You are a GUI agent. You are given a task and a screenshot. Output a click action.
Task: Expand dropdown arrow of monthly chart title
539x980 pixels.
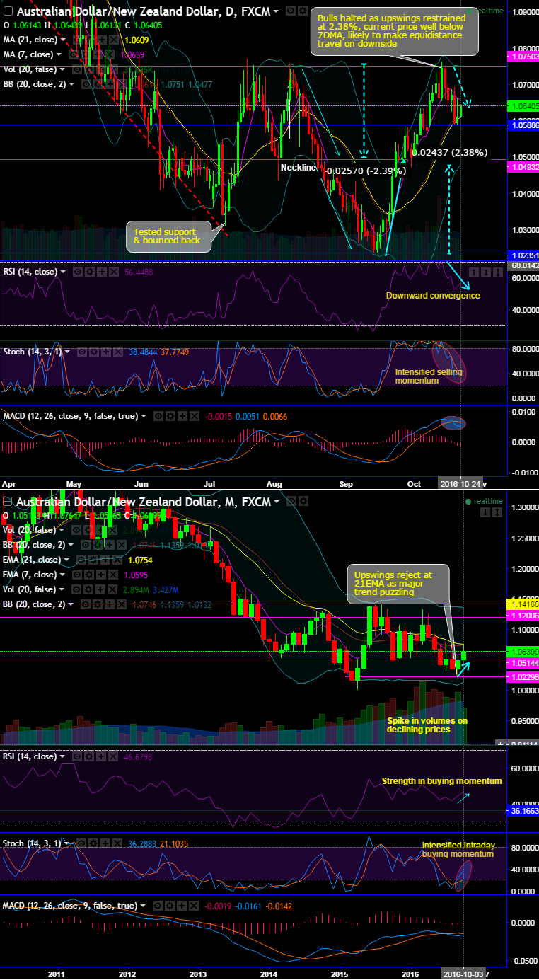pyautogui.click(x=277, y=502)
